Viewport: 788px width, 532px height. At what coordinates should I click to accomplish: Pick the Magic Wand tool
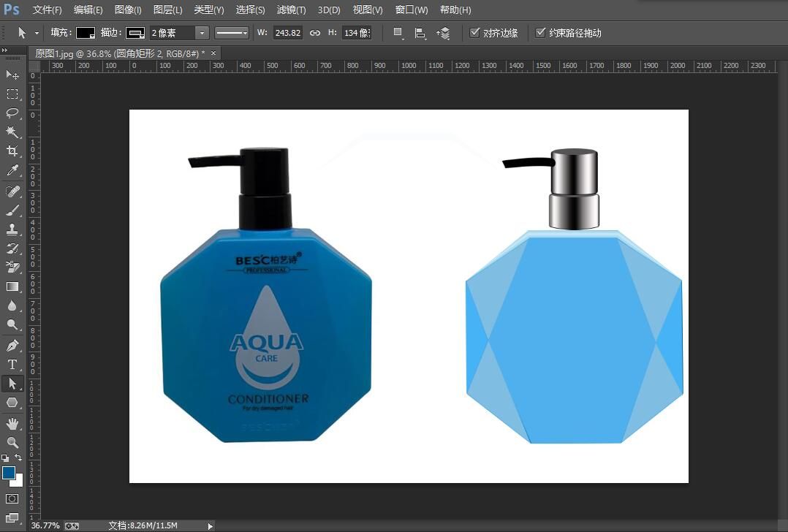click(12, 132)
